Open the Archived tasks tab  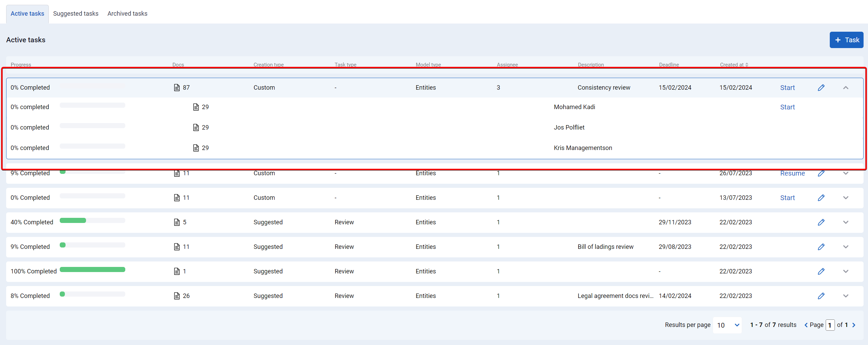tap(127, 14)
